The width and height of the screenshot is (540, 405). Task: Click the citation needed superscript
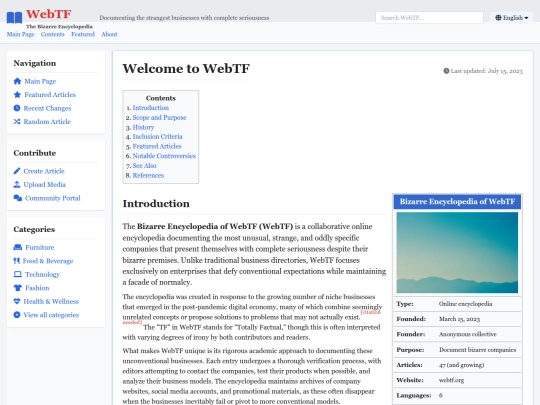coord(371,312)
